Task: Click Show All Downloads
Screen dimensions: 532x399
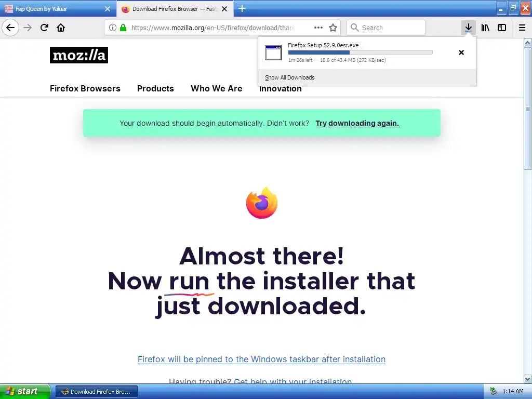Action: click(290, 77)
